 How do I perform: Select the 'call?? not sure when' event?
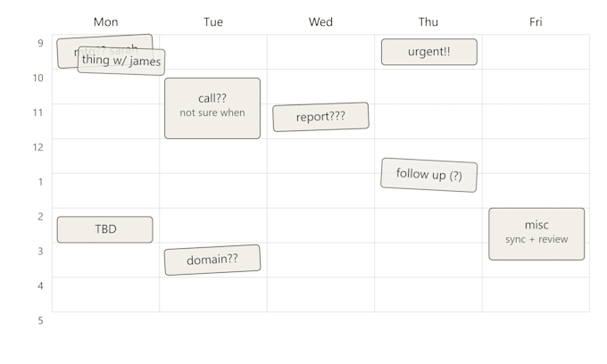(212, 108)
